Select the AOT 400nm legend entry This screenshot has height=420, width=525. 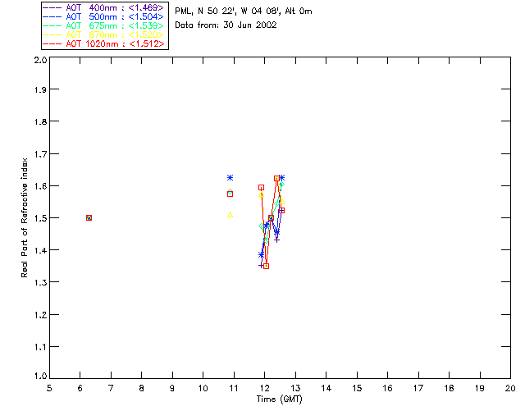click(103, 7)
